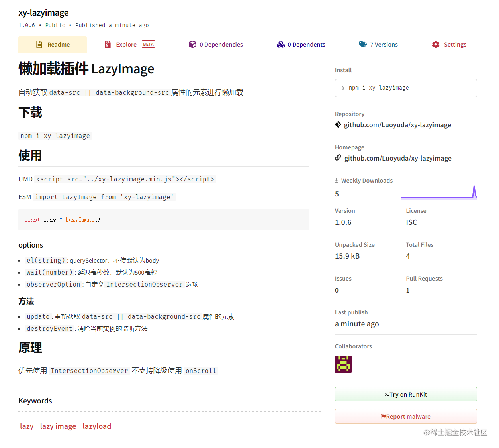Open the 'lazy image' keyword link
The image size is (499, 448).
tap(58, 426)
